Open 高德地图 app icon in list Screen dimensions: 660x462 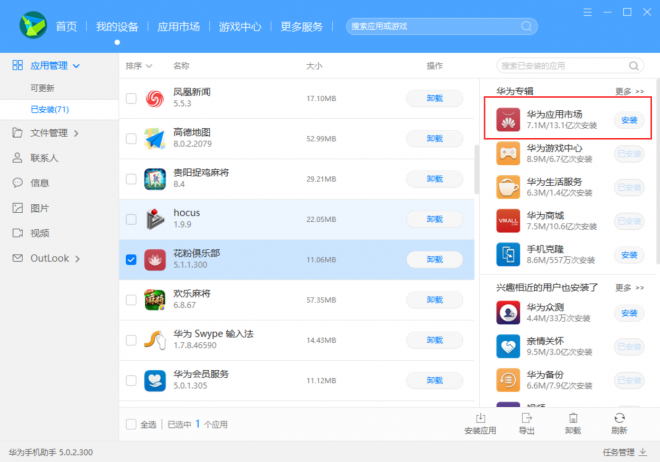point(154,138)
